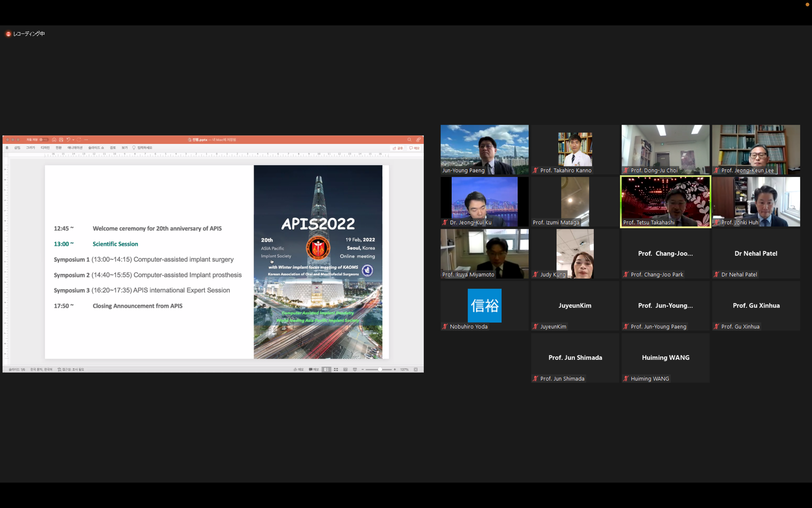Click the people sharing icon in title bar
Viewport: 812px width, 508px height.
(x=418, y=140)
